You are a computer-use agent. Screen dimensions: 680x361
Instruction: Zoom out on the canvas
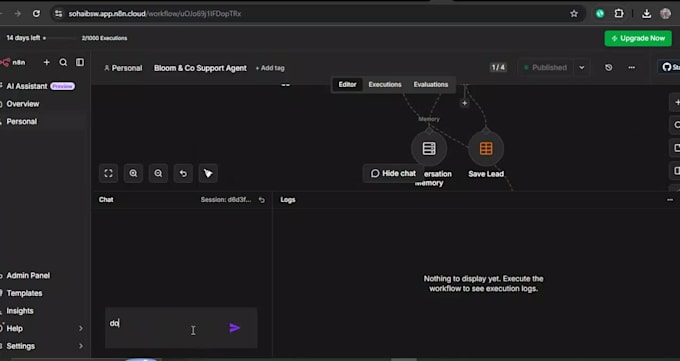pos(158,173)
